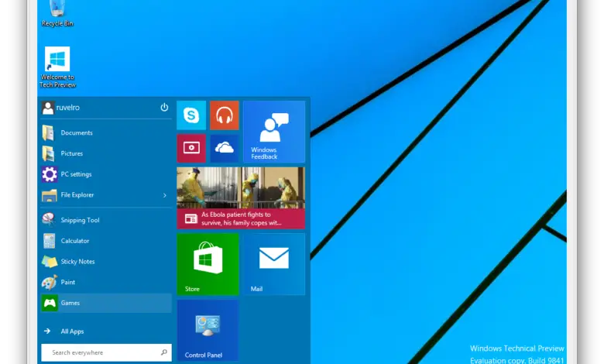Viewport: 604px width, 364px height.
Task: Open the Skype tile
Action: (191, 115)
